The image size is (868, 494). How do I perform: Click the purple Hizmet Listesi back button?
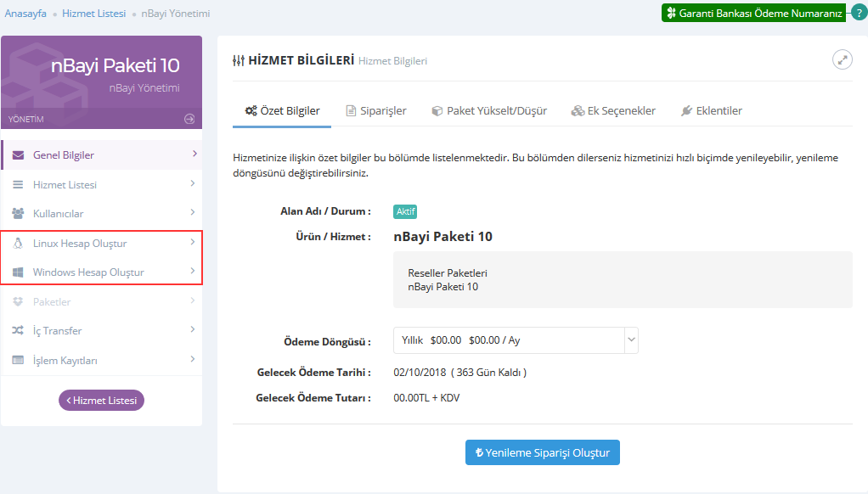(101, 401)
